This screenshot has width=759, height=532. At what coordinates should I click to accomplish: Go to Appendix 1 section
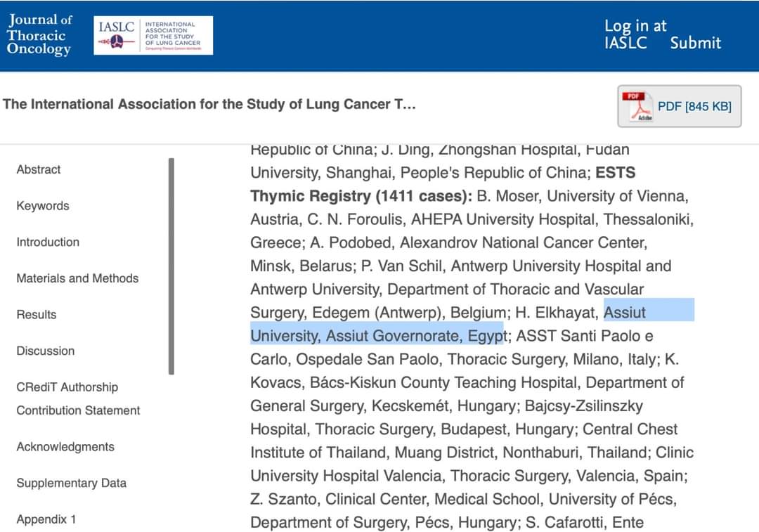(x=46, y=519)
